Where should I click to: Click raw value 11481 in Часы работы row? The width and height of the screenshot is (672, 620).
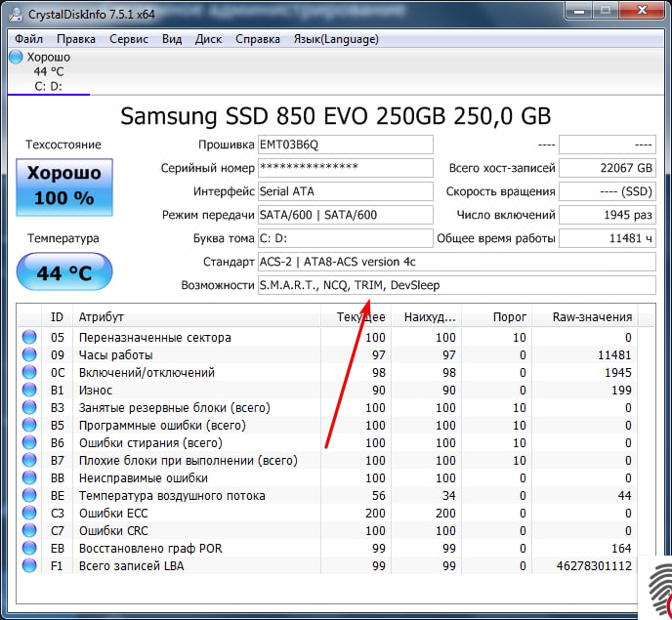[x=614, y=355]
